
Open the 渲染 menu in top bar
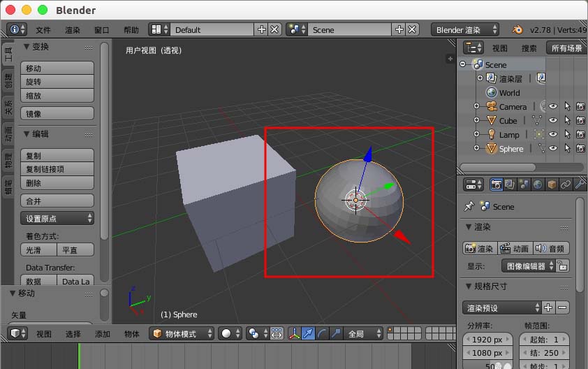pyautogui.click(x=73, y=30)
